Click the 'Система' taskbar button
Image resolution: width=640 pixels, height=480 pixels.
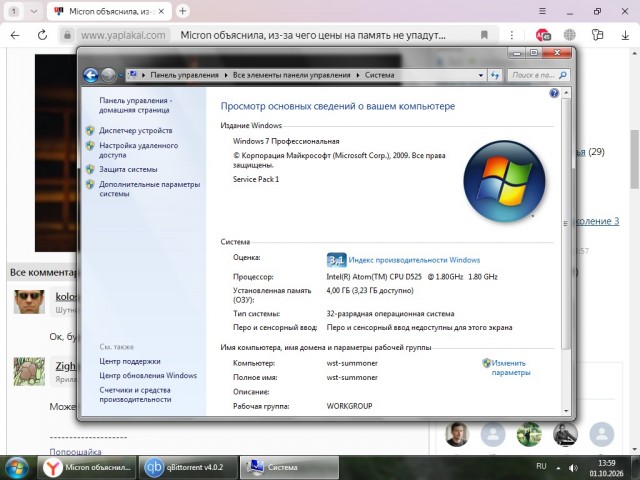point(289,468)
